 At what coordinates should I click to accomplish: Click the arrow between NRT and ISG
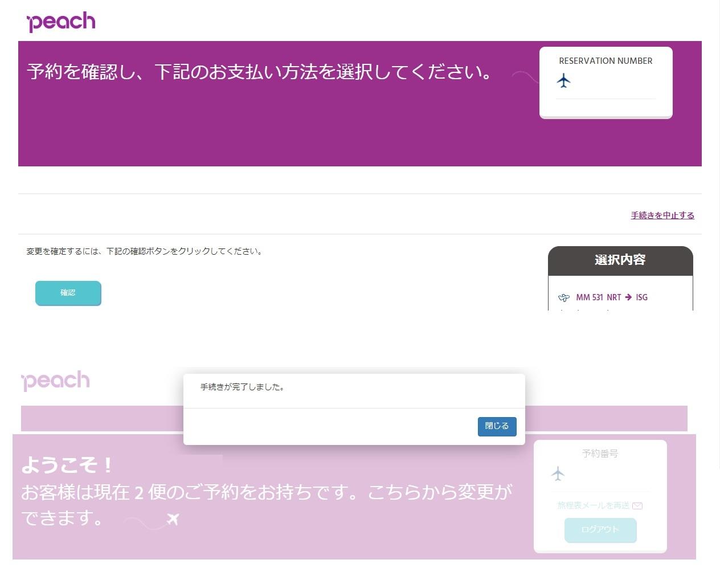[628, 297]
